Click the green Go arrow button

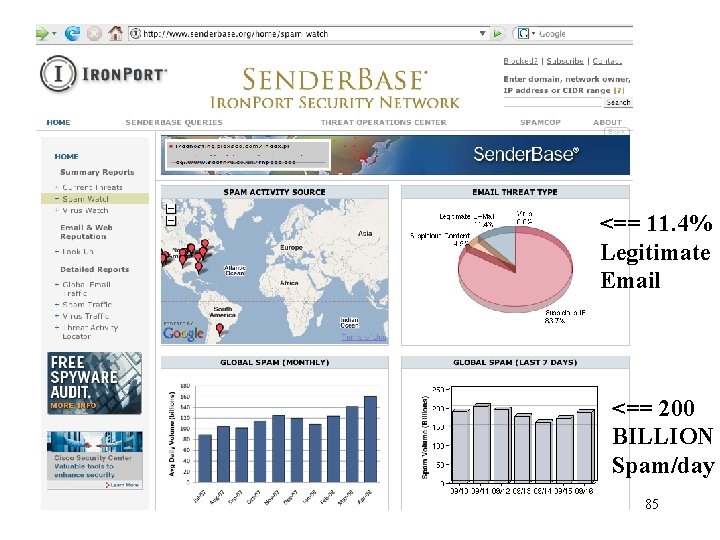(497, 34)
